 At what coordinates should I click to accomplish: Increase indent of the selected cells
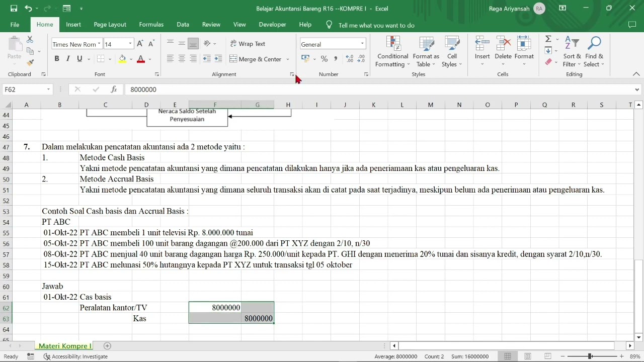(218, 59)
